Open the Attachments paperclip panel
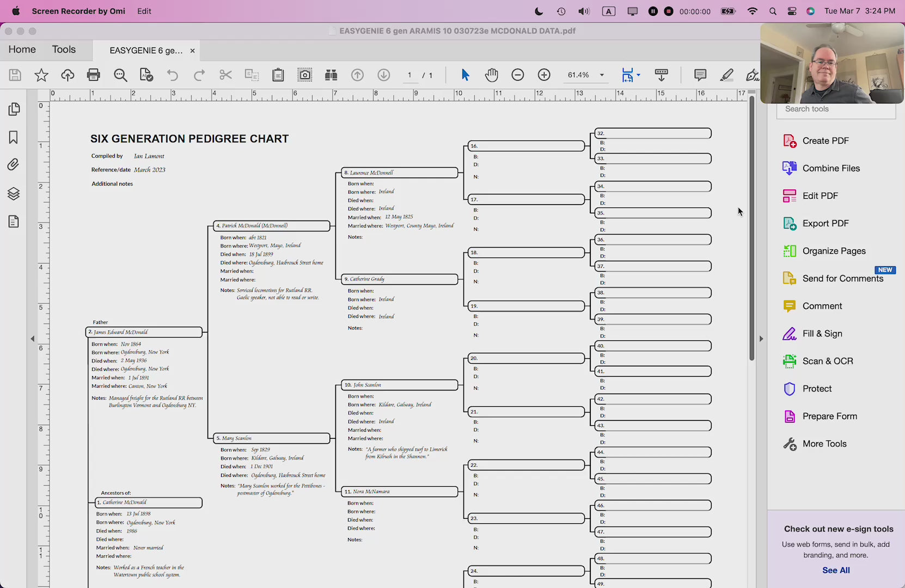This screenshot has height=588, width=905. click(14, 164)
